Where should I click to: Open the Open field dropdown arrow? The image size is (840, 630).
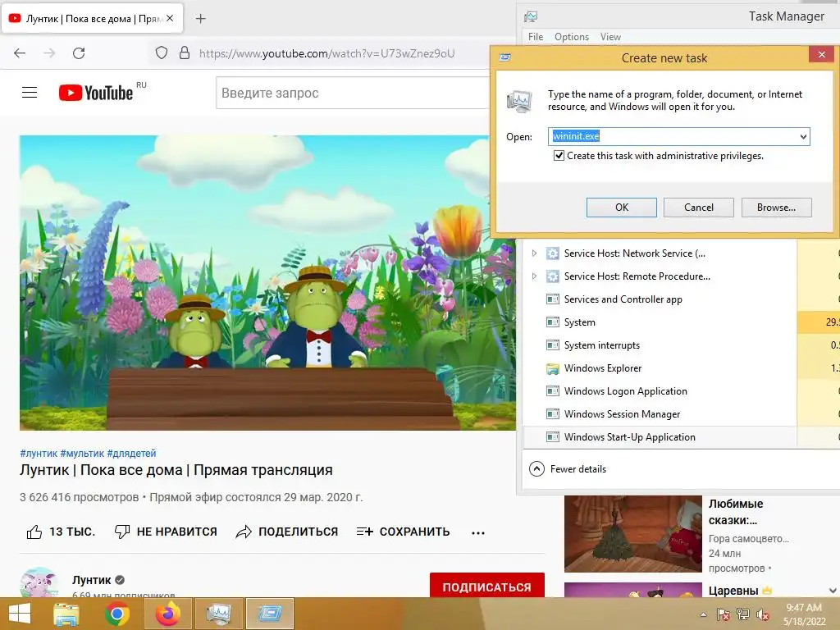(x=803, y=137)
